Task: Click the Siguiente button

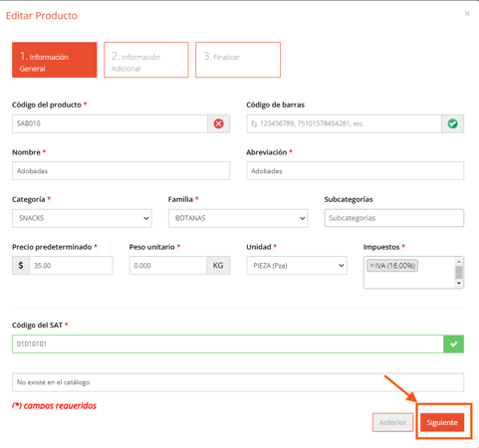Action: (442, 422)
